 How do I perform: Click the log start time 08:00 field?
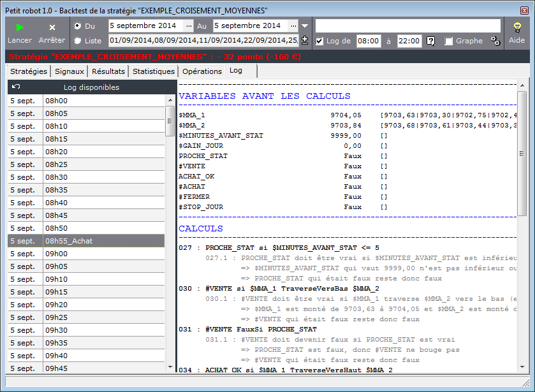coord(368,41)
